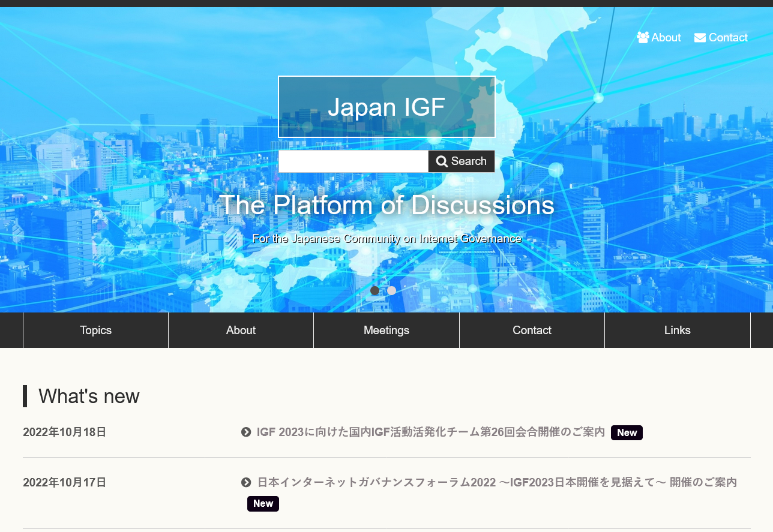Switch to the second slide using the carousel dot
773x532 pixels.
(x=391, y=290)
